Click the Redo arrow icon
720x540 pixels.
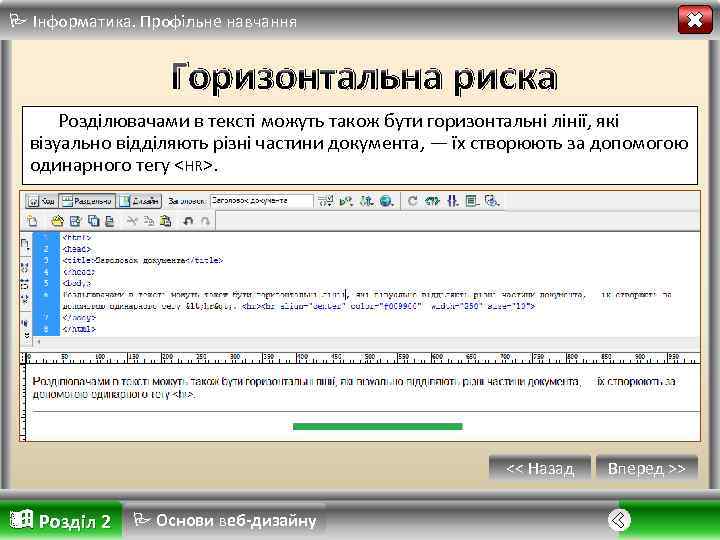tap(205, 221)
